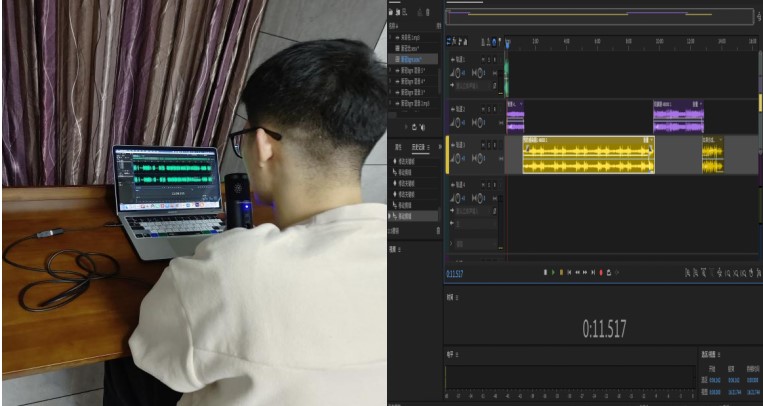
Task: Show track EQ via fourth toolbar icon
Action: click(x=465, y=41)
